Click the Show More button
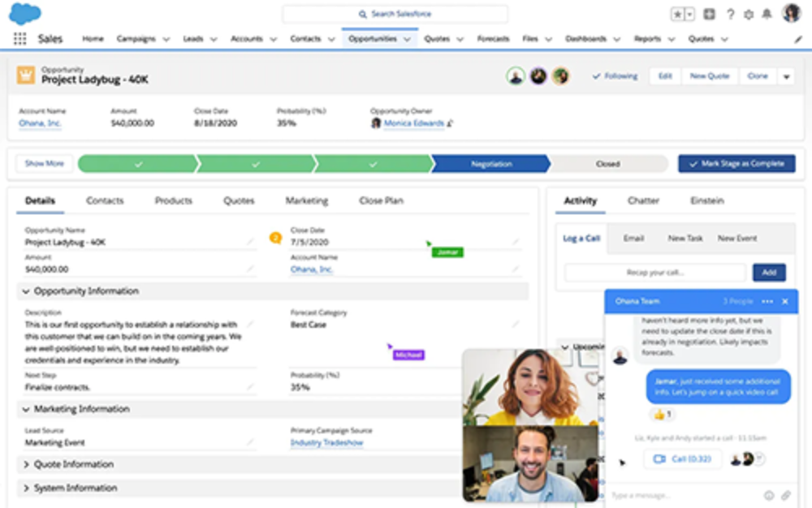Image resolution: width=812 pixels, height=508 pixels. pyautogui.click(x=45, y=163)
